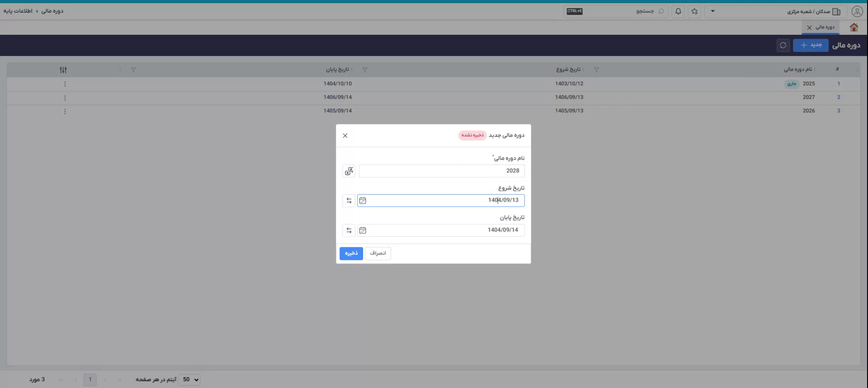Image resolution: width=868 pixels, height=388 pixels.
Task: Filter the تاریخ شروع column
Action: coord(596,70)
